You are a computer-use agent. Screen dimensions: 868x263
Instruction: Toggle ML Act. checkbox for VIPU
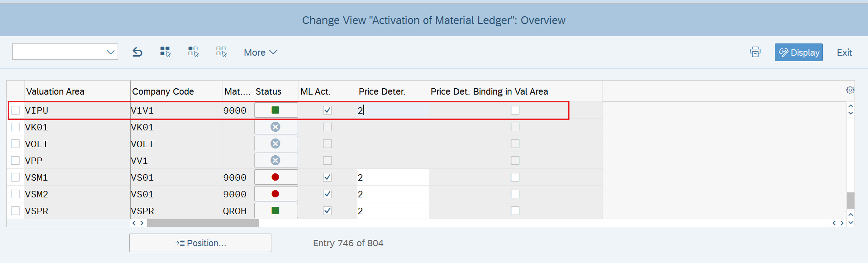(x=327, y=110)
